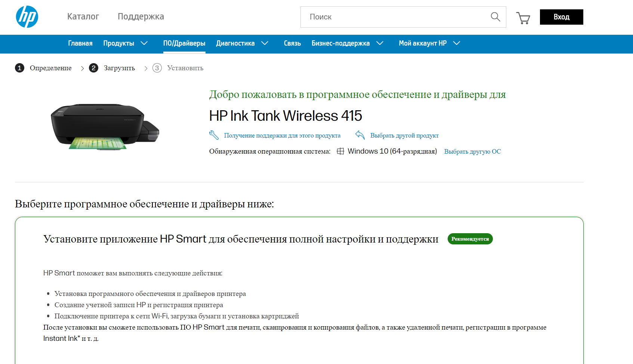The image size is (633, 364).
Task: Click the search magnifier icon
Action: pyautogui.click(x=495, y=17)
